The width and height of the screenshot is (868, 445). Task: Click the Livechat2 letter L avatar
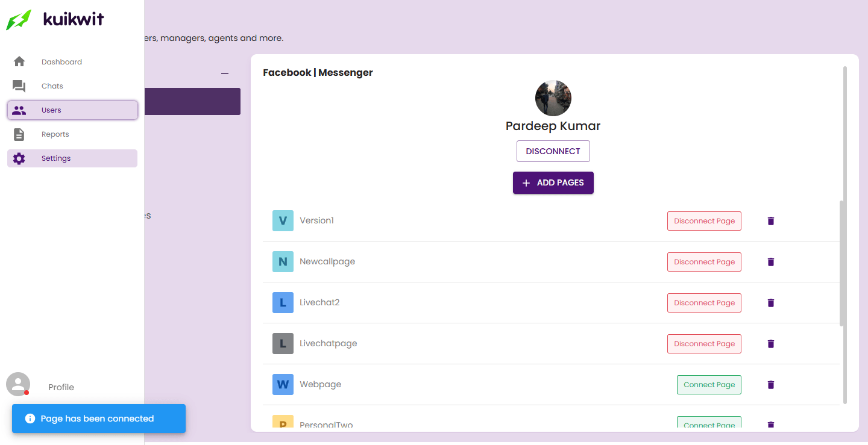click(283, 302)
